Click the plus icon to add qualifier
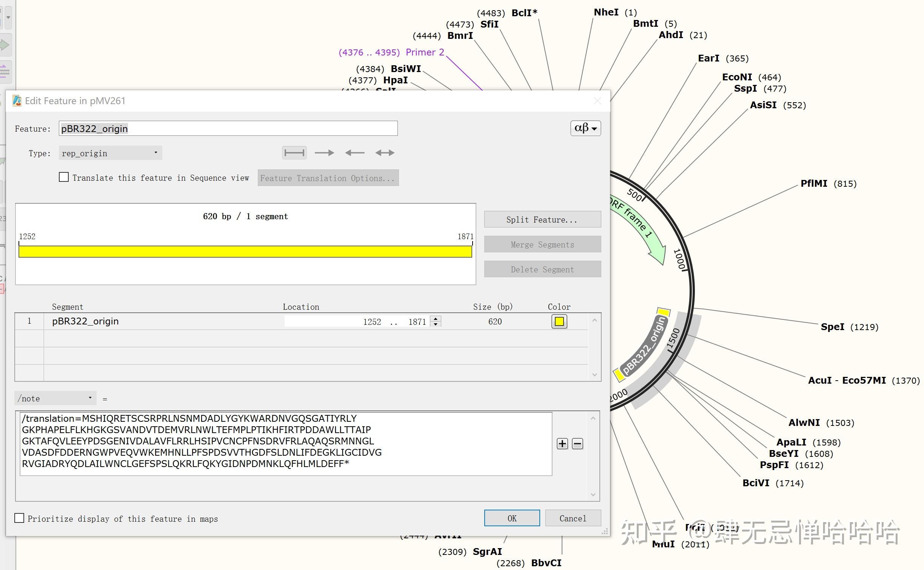This screenshot has width=924, height=570. pyautogui.click(x=562, y=444)
